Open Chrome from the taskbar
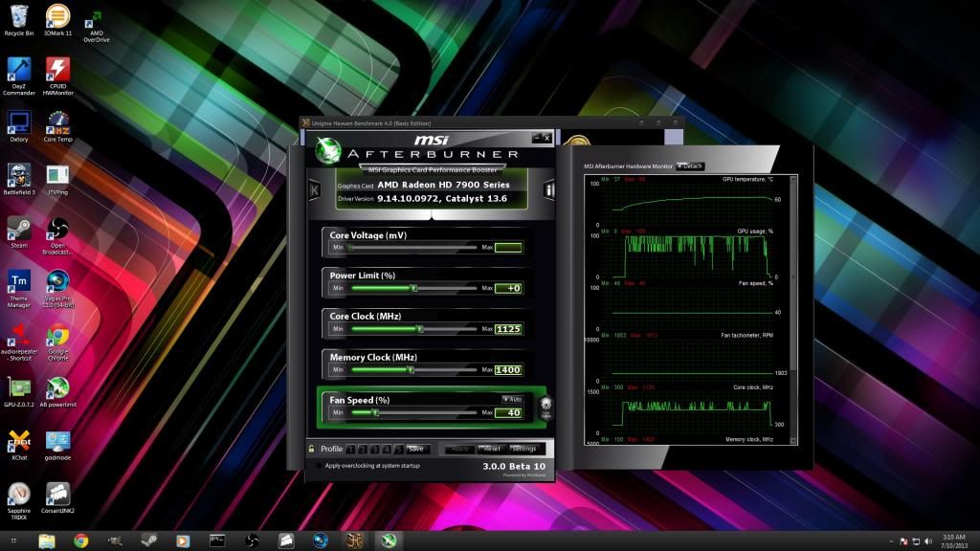Screen dimensions: 980x551 [x=80, y=540]
